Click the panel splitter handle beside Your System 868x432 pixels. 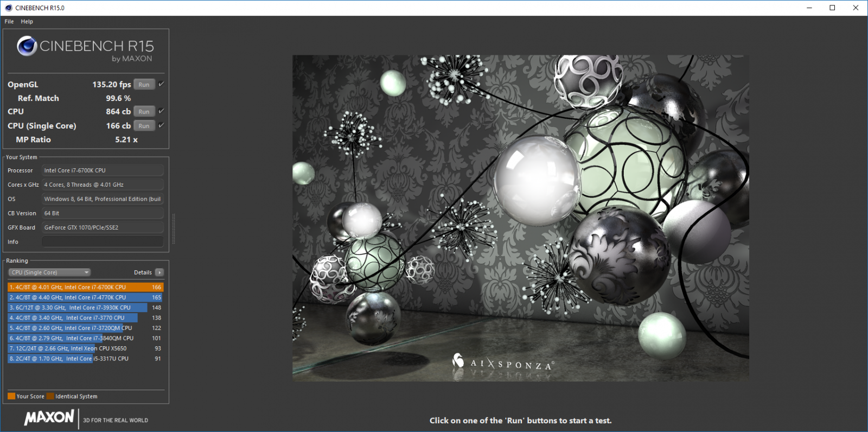pos(174,228)
